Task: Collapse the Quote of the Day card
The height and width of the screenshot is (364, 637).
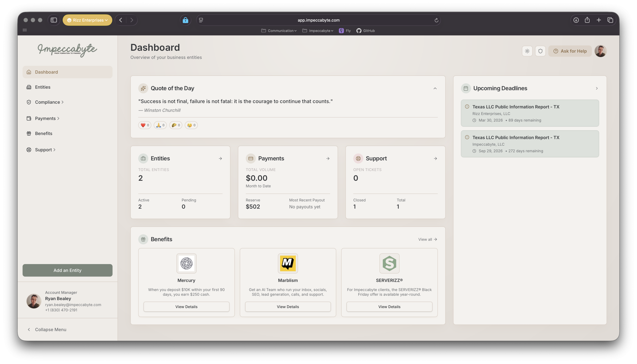Action: pos(435,88)
